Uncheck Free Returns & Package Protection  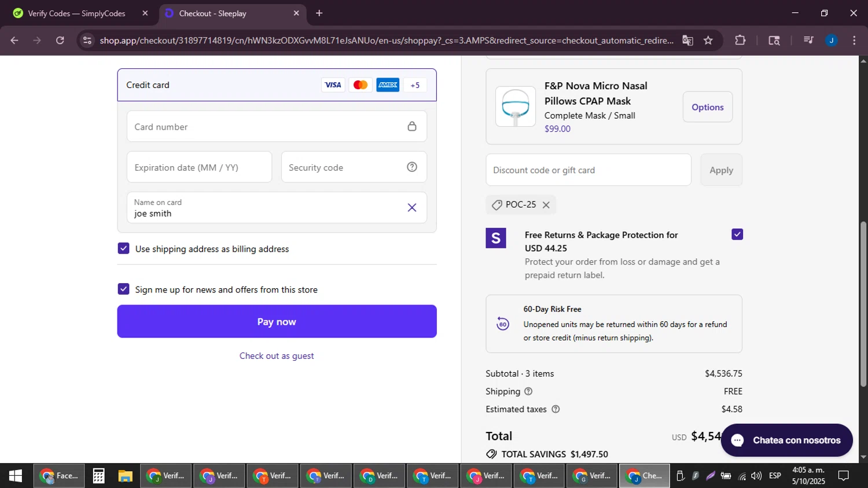pos(737,234)
